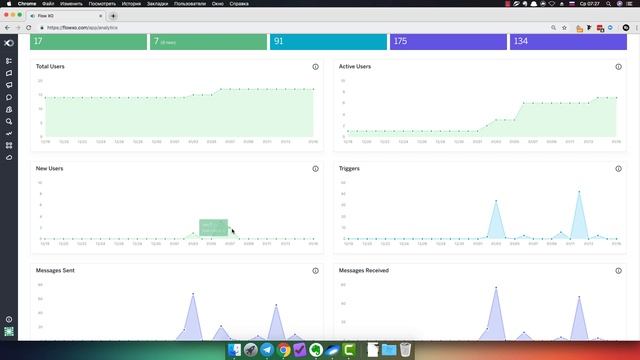Open the megaphone broadcast icon in sidebar
The width and height of the screenshot is (640, 360).
(x=9, y=85)
